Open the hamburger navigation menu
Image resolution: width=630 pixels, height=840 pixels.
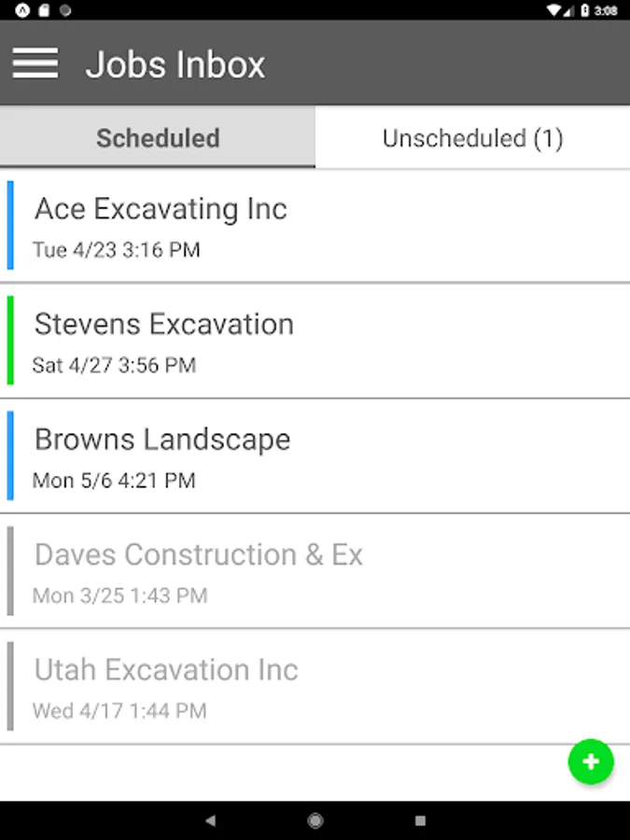tap(35, 63)
